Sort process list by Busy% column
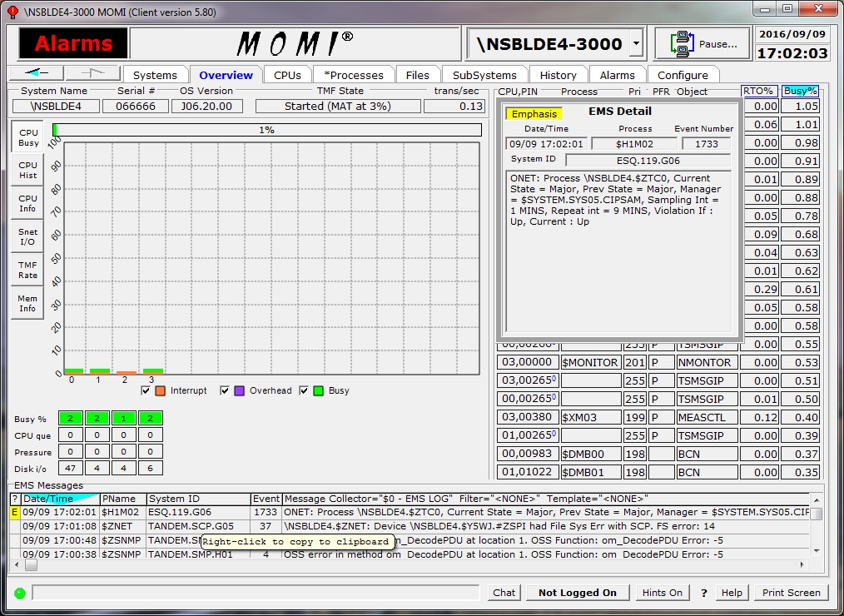Viewport: 844px width, 616px height. (x=800, y=92)
